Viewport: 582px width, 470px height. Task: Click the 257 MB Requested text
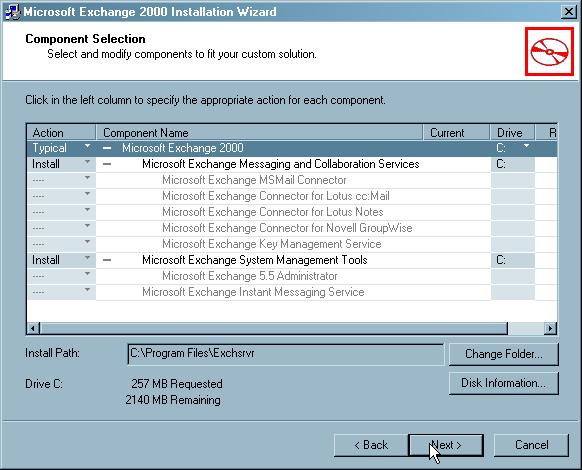tap(177, 383)
